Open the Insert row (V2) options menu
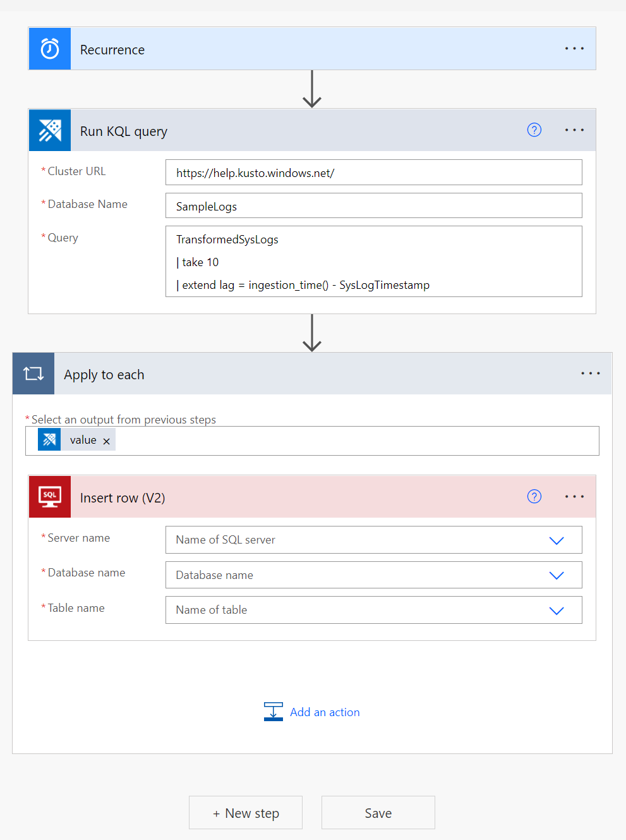This screenshot has width=626, height=840. pos(574,496)
